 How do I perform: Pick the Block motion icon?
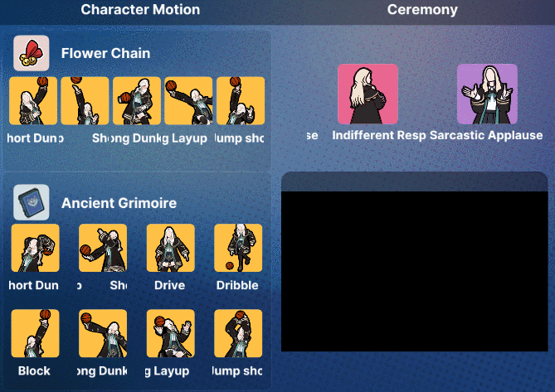35,333
